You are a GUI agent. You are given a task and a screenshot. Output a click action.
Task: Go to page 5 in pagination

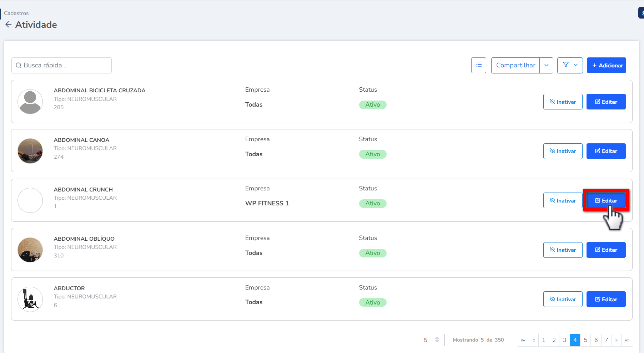(x=585, y=340)
